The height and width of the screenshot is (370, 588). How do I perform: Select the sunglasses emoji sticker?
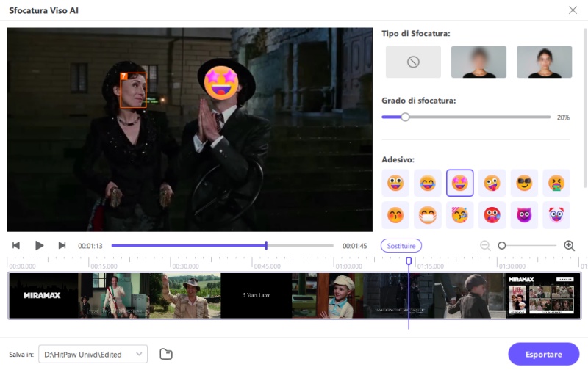coord(524,183)
